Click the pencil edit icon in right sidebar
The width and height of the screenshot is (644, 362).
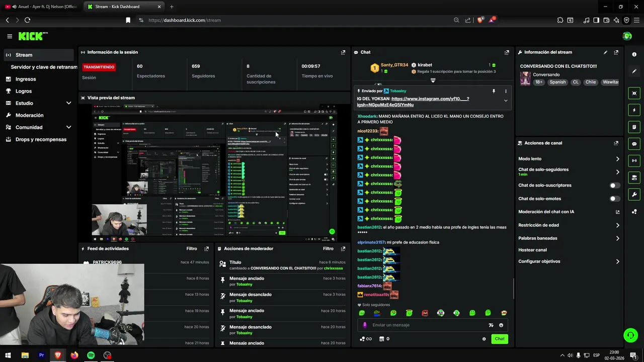634,71
